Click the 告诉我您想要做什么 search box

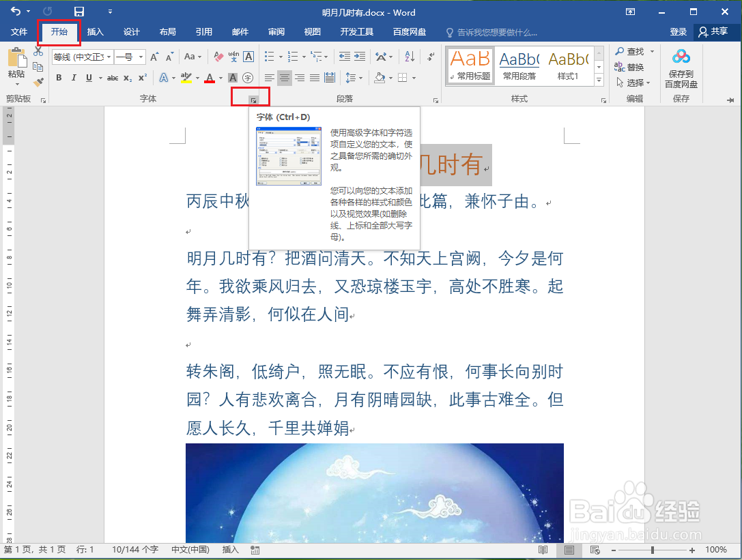tap(492, 32)
